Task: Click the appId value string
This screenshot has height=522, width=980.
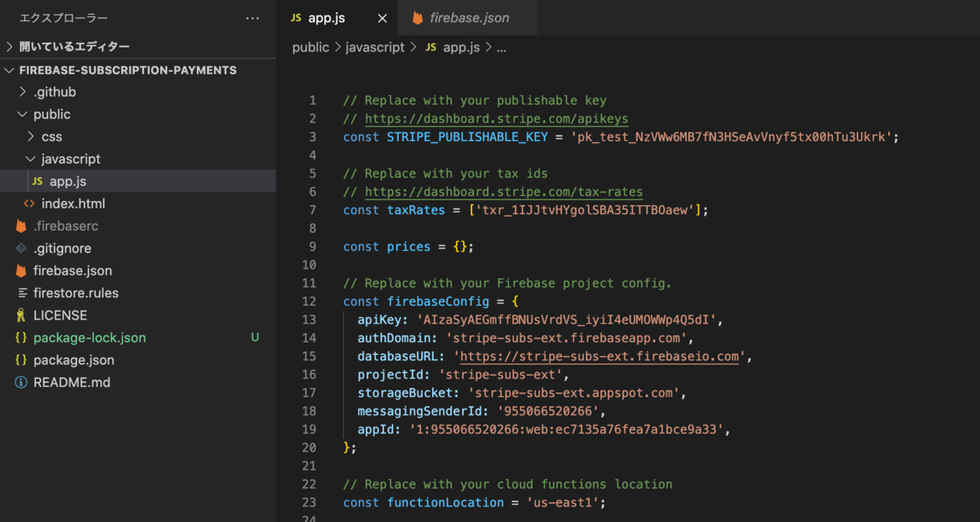Action: tap(567, 429)
